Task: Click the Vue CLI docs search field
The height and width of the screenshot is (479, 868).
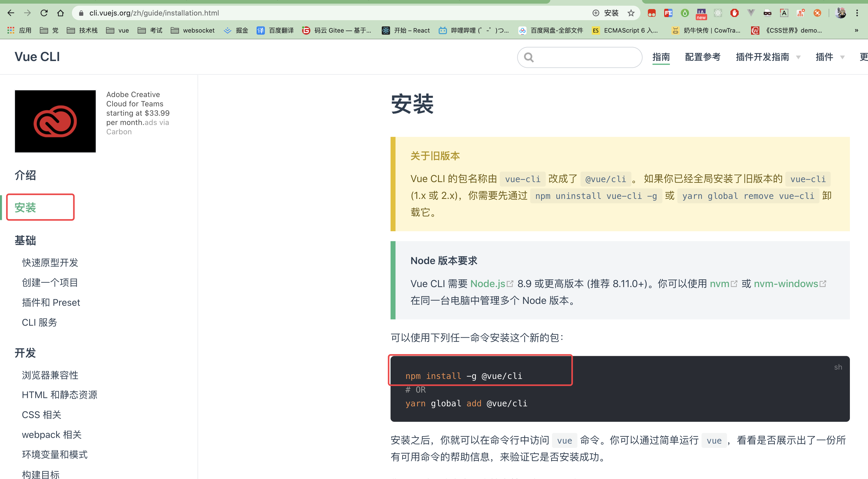Action: (x=580, y=57)
